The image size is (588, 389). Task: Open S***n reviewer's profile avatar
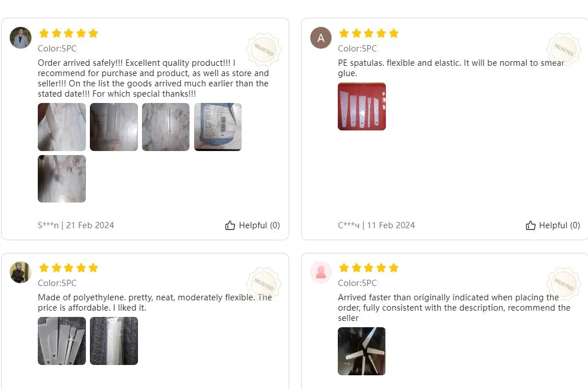21,38
